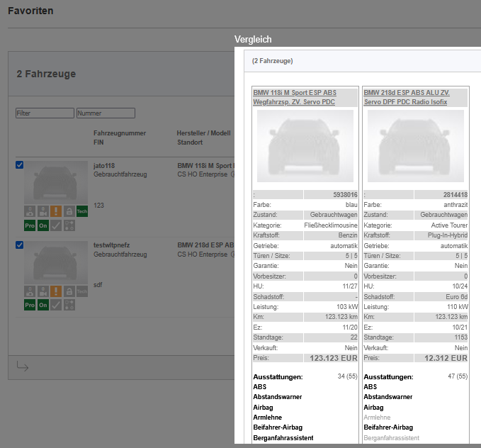Uncheck the jato118 vehicle checkbox
This screenshot has width=481, height=448.
[20, 165]
